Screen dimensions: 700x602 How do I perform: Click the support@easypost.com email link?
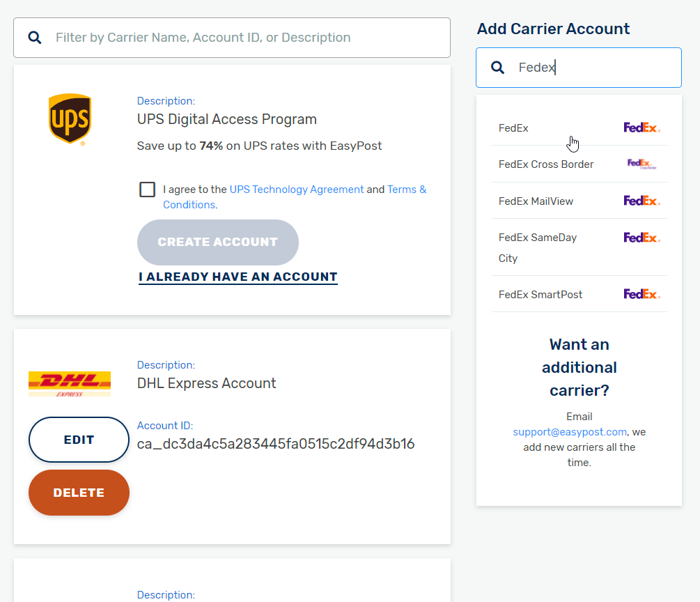570,432
